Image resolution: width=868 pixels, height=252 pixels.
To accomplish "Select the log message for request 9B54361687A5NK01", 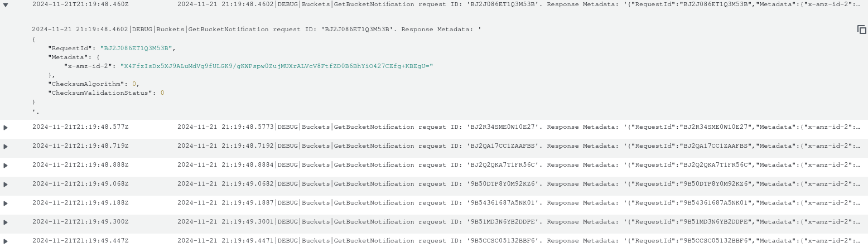I will click(522, 203).
